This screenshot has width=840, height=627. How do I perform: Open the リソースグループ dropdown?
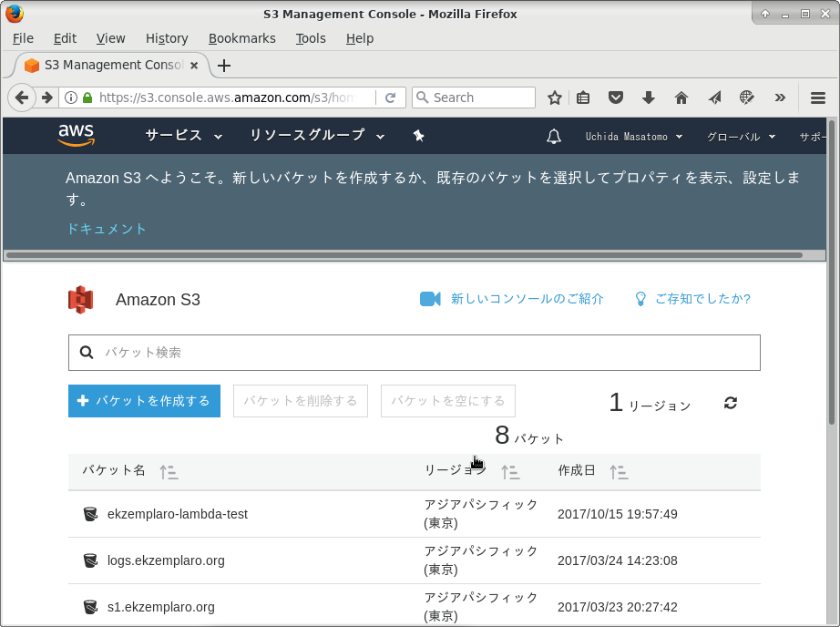click(x=315, y=135)
